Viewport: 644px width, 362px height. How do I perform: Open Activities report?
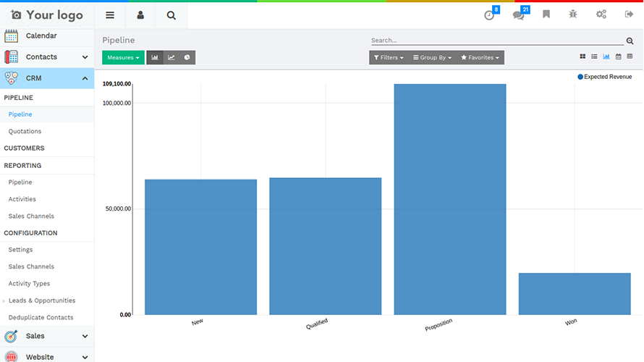click(x=22, y=199)
